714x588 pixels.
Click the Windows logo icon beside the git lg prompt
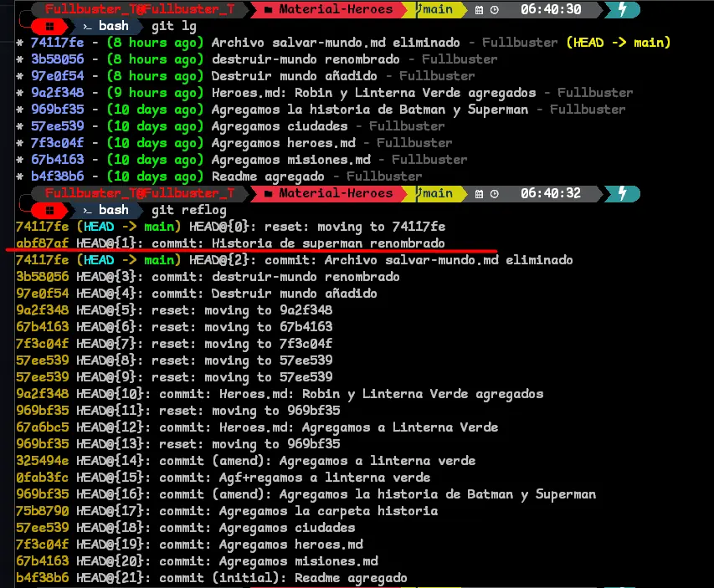pos(51,26)
